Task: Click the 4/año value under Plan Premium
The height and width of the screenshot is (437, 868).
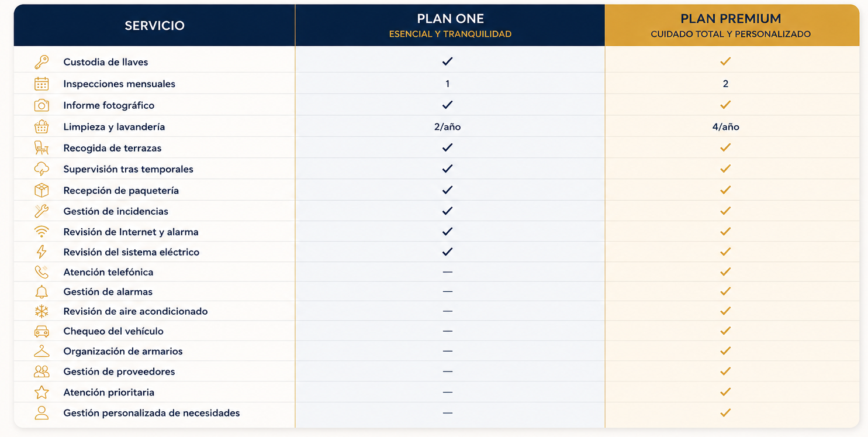Action: (725, 126)
